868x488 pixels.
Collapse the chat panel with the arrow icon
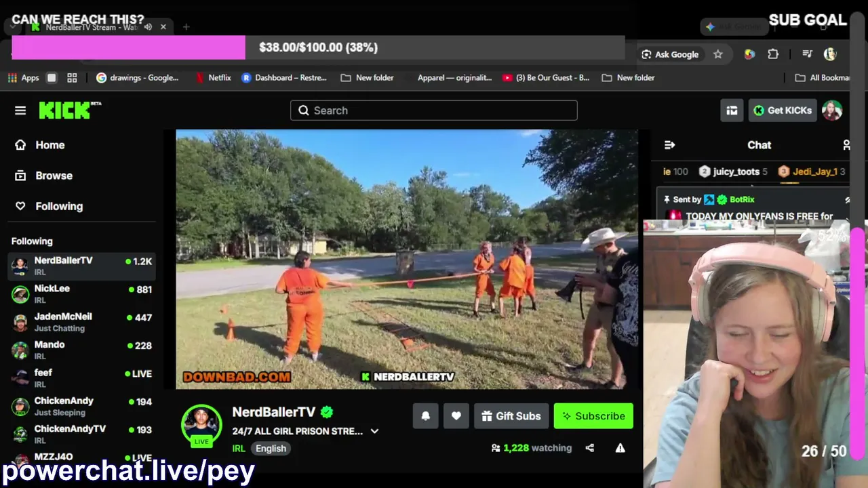[669, 145]
